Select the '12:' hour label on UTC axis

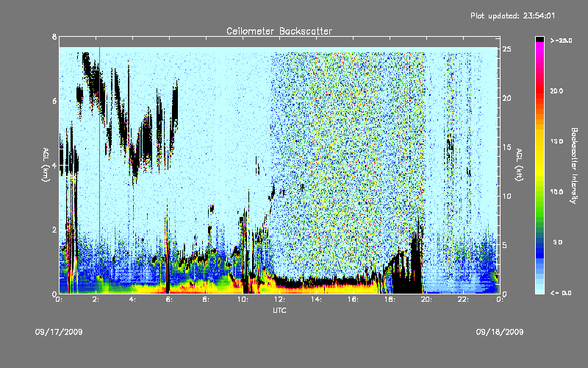[280, 300]
